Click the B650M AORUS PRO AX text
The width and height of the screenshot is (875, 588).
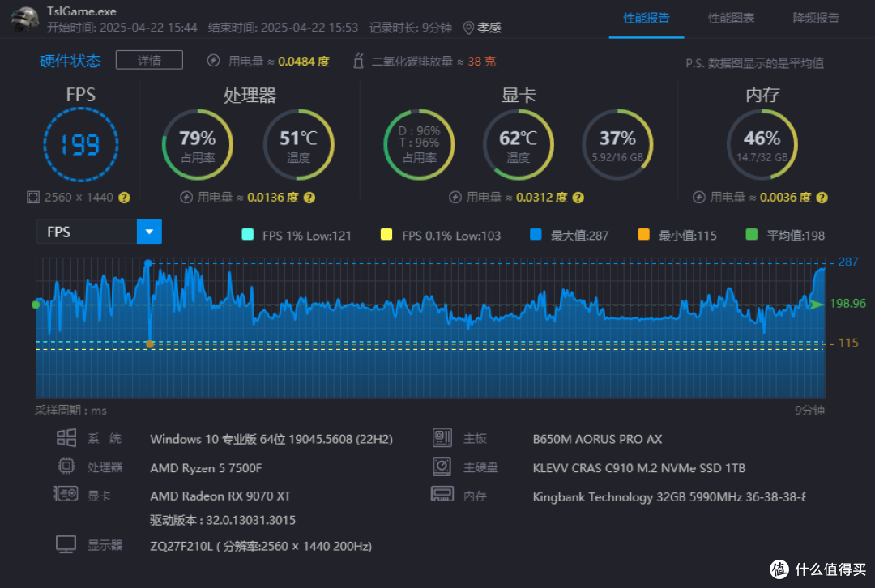(597, 439)
